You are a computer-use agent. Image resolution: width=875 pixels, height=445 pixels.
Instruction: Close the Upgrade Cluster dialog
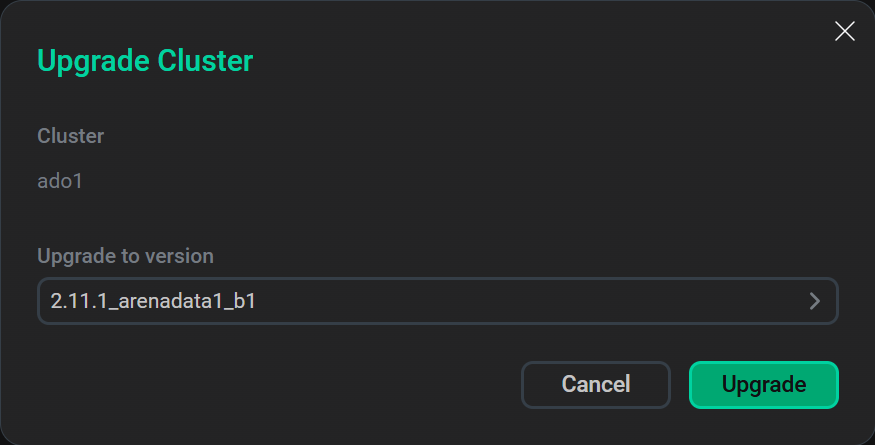pyautogui.click(x=844, y=32)
